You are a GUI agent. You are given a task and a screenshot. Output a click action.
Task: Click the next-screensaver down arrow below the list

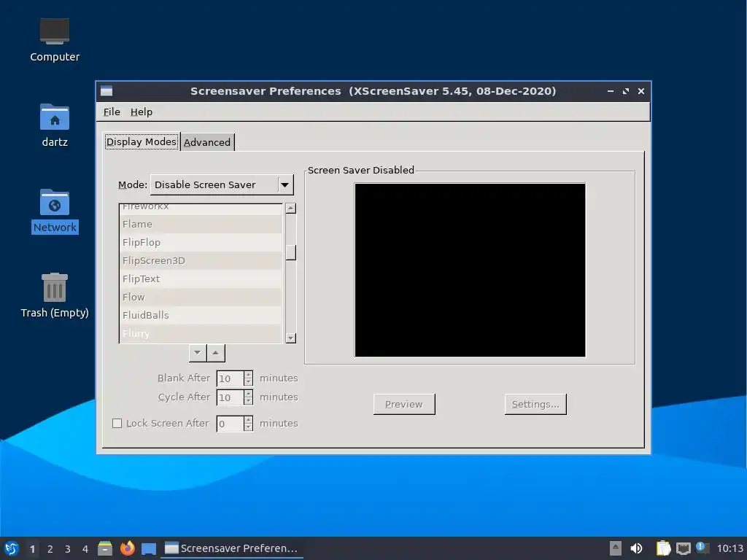point(197,353)
